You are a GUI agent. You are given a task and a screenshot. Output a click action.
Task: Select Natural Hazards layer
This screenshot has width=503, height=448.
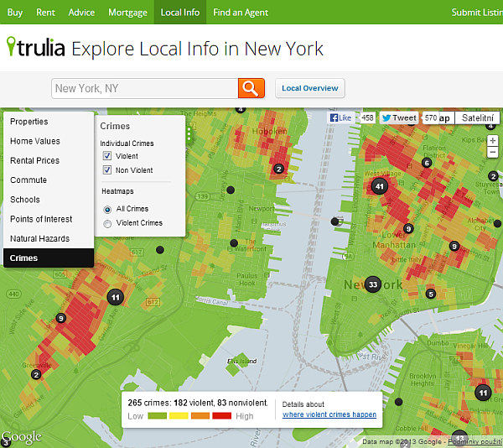(49, 239)
